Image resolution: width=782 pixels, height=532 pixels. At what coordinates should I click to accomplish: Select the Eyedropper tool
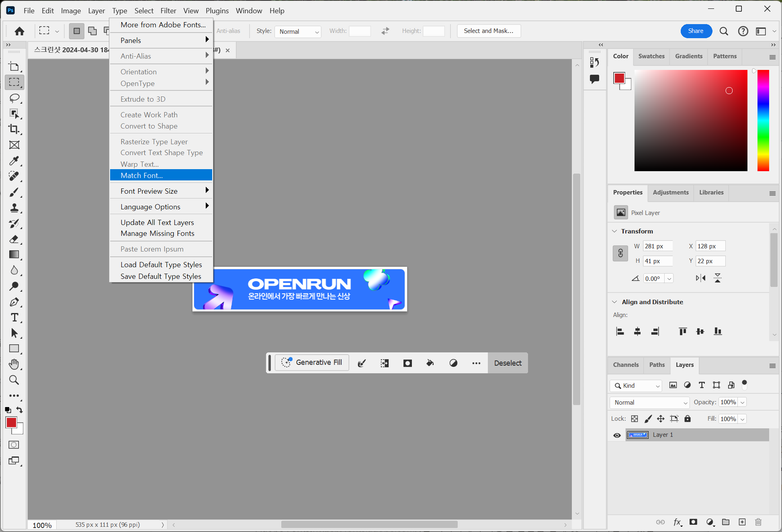tap(14, 161)
